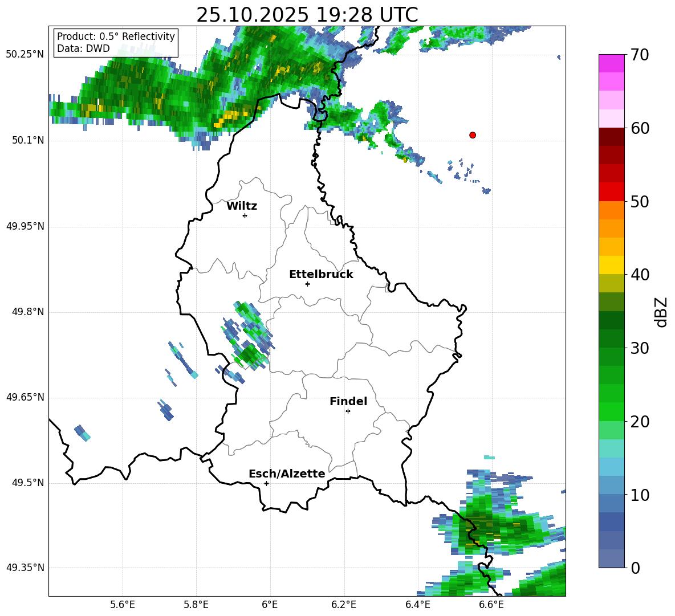Click the Ettelbruck station cross marker
Viewport: 675px width, 616px height.
pyautogui.click(x=307, y=284)
